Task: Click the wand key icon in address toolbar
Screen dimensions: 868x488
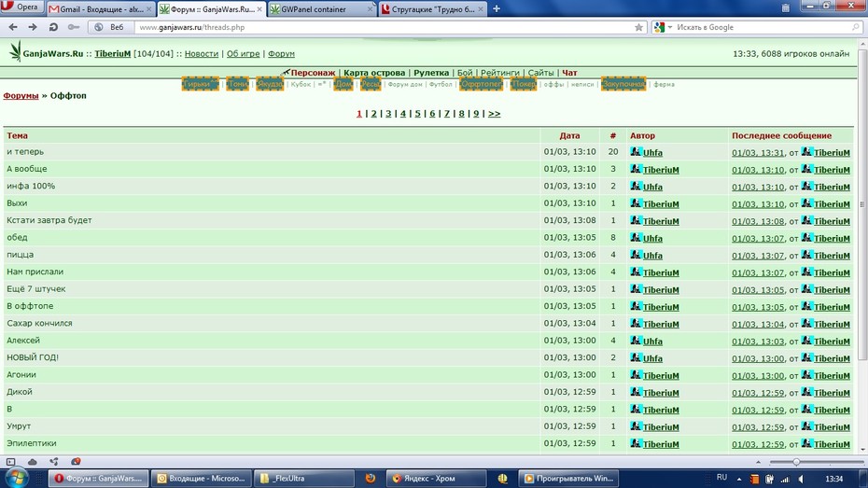Action: click(73, 27)
